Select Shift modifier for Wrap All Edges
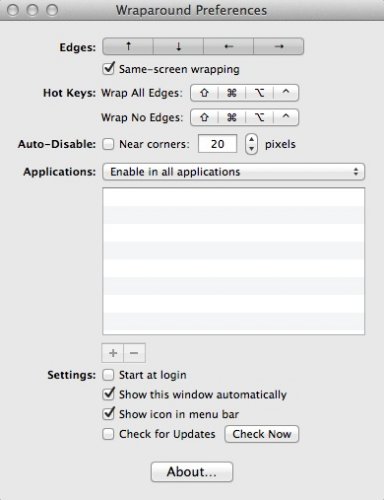Viewport: 384px width, 500px height. click(204, 93)
